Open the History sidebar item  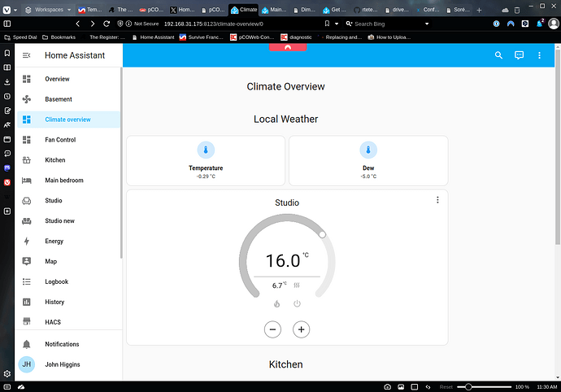[x=54, y=303]
